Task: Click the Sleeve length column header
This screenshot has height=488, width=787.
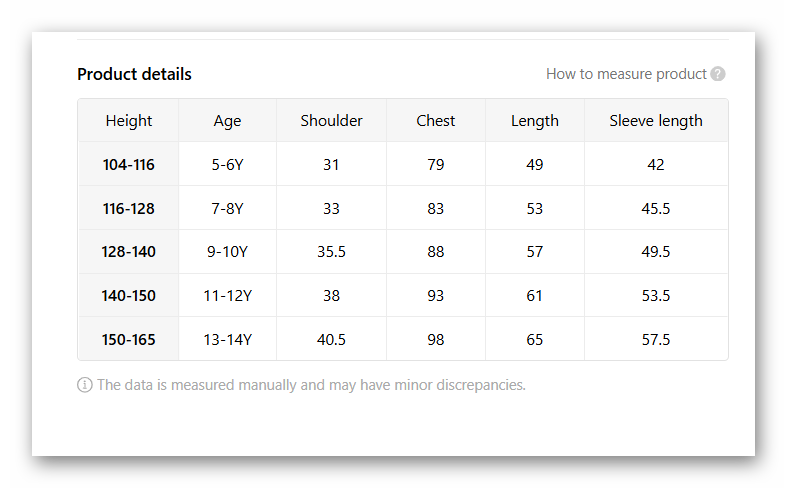Action: (656, 121)
